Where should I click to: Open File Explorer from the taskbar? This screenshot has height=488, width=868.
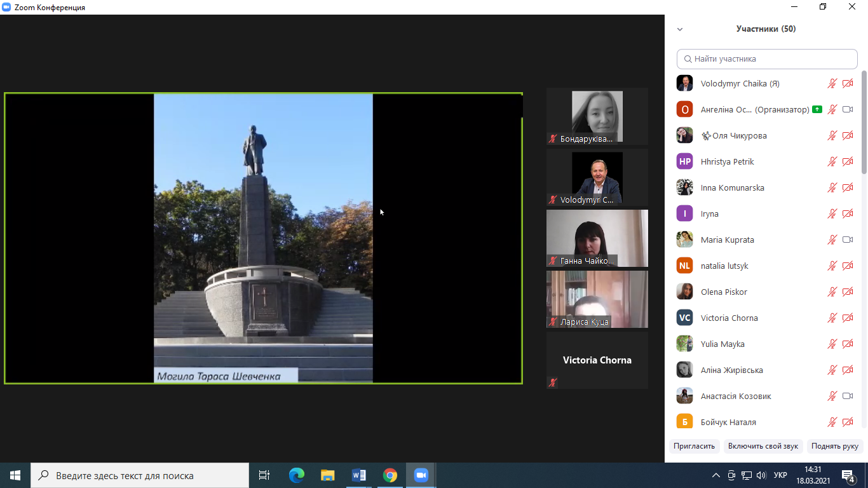point(327,475)
